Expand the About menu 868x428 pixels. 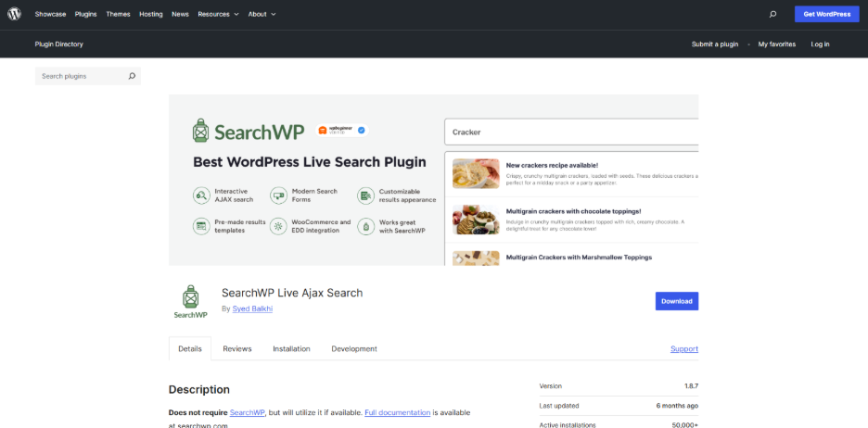point(262,15)
